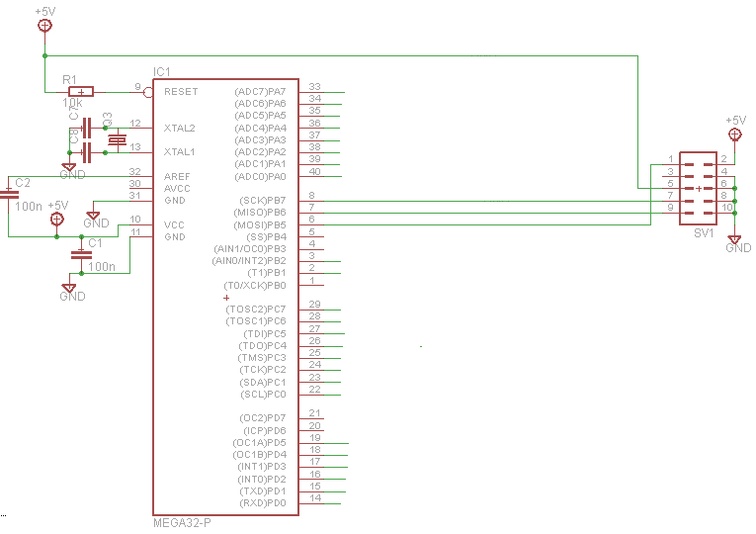756x534 pixels.
Task: Click the (T0/XCK)PB0 pin label
Action: tap(255, 286)
